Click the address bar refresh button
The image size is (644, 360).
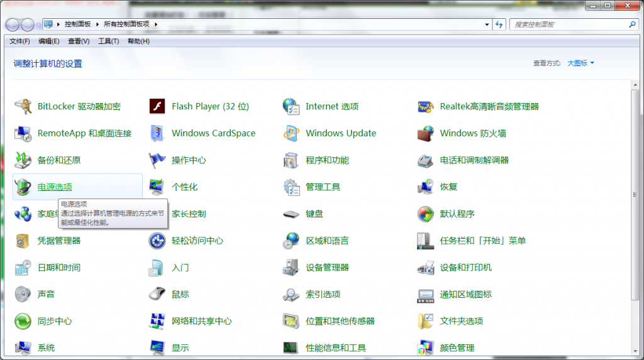tap(499, 25)
